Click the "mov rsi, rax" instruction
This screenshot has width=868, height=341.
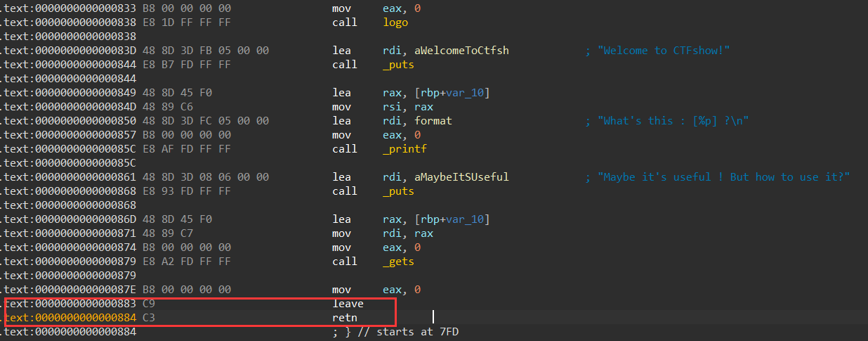(x=383, y=107)
